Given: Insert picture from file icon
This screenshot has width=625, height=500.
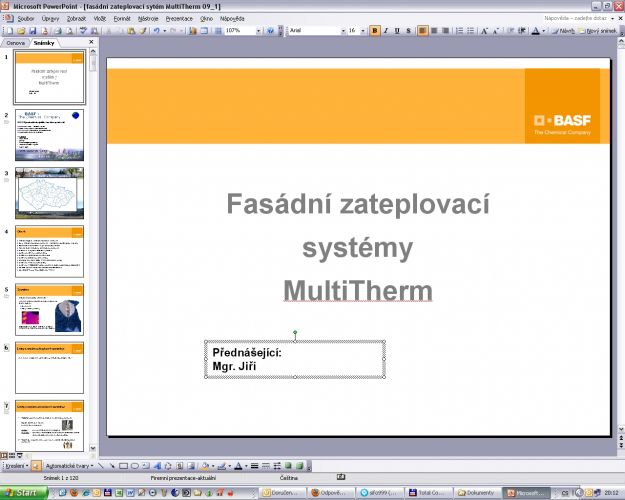Looking at the screenshot, I should tap(191, 466).
